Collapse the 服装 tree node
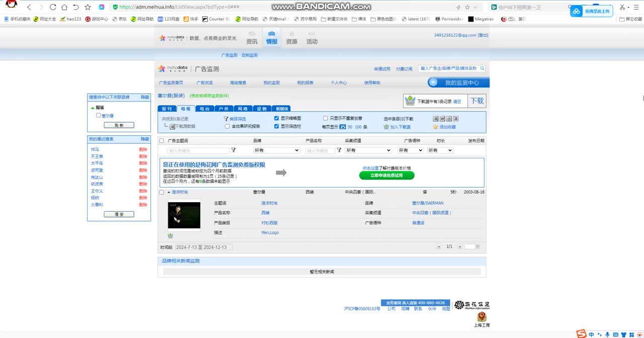 pos(93,108)
